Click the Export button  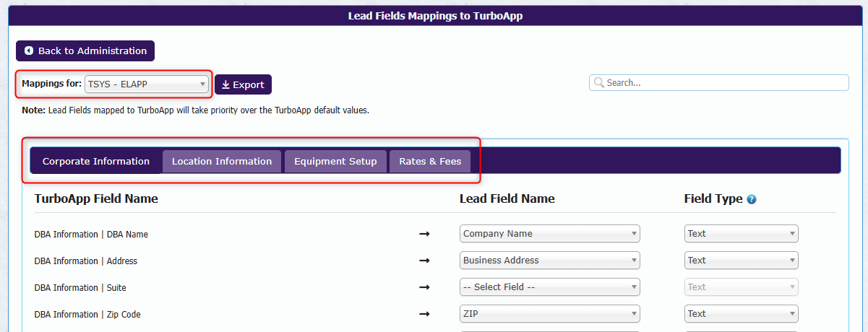[x=243, y=85]
